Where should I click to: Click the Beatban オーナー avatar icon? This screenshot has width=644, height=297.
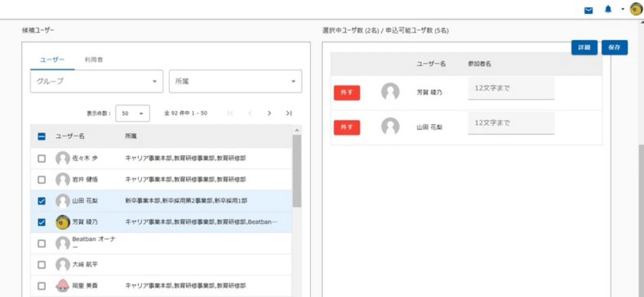[62, 243]
